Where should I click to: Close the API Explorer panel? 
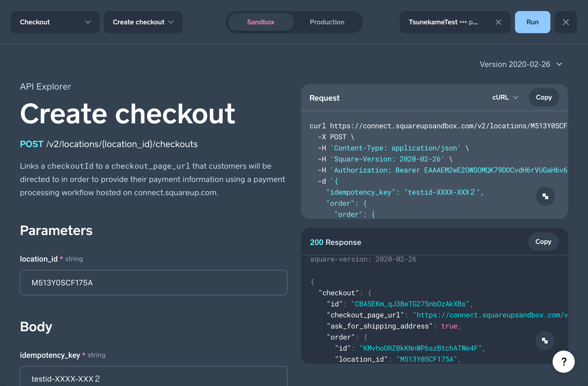[x=566, y=22]
